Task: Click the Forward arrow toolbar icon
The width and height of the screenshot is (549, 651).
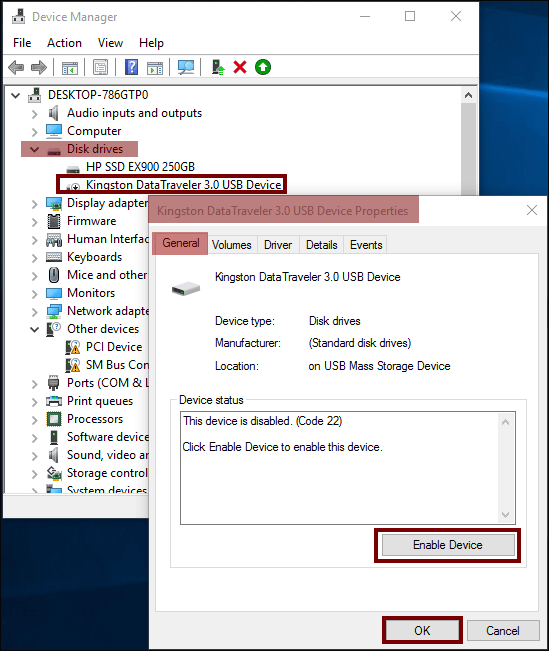Action: point(39,67)
